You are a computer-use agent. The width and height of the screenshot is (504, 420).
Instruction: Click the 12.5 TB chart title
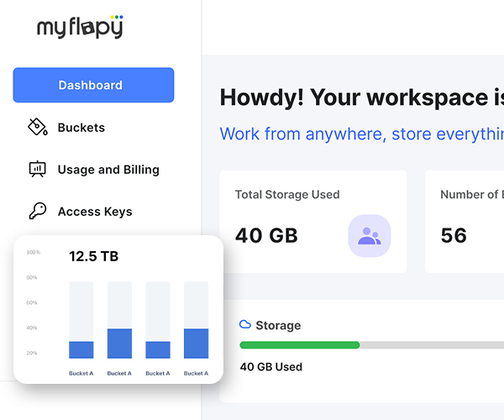tap(93, 256)
